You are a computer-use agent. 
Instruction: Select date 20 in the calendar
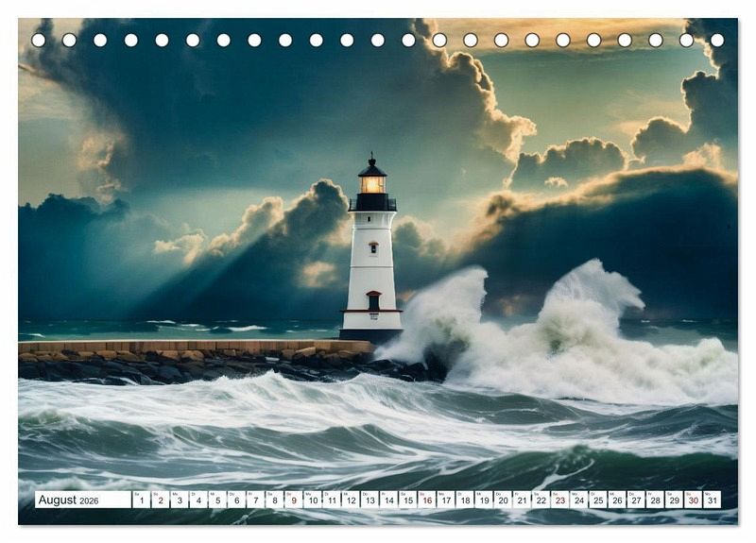click(503, 501)
